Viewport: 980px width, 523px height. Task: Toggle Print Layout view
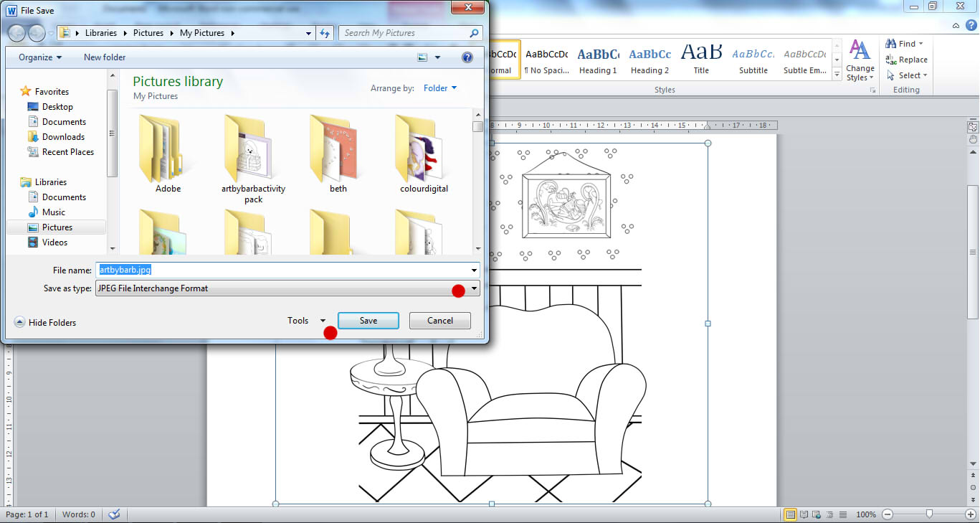pos(791,514)
